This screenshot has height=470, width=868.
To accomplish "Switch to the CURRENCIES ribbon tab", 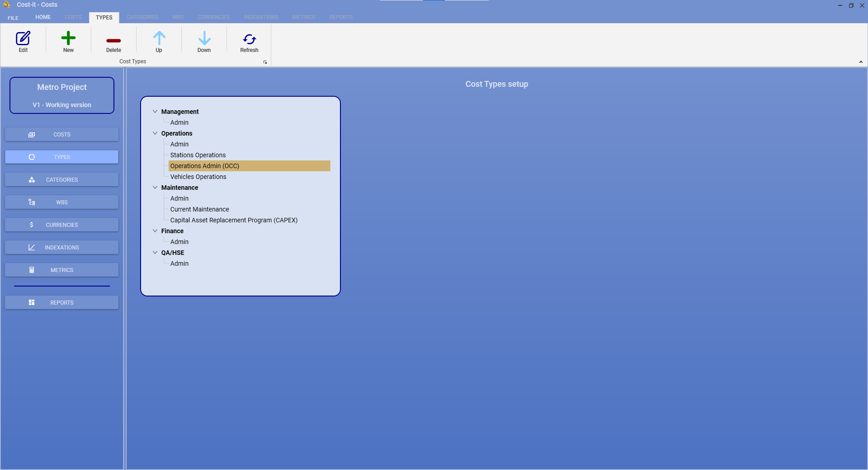I will [214, 17].
